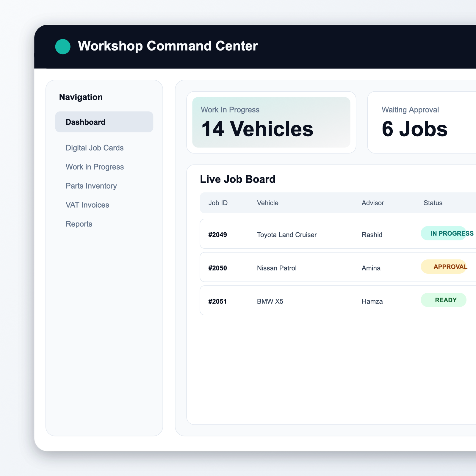The height and width of the screenshot is (476, 476).
Task: Select Dashboard in the navigation panel
Action: [85, 122]
